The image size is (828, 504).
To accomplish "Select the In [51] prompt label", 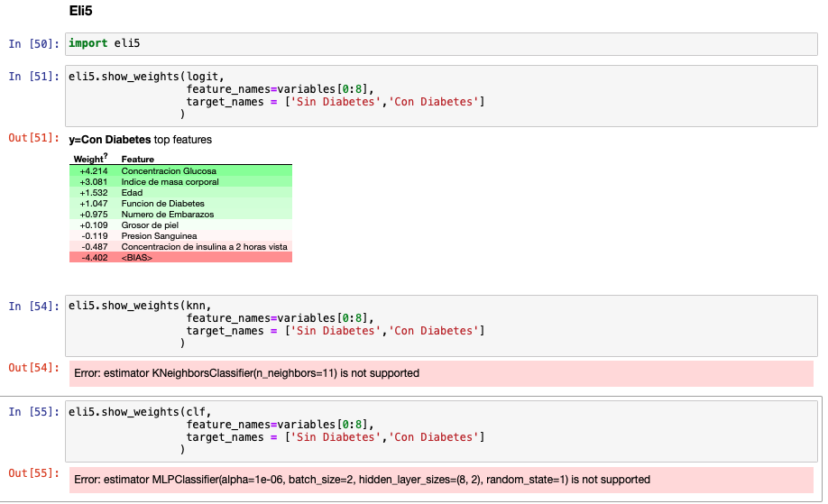I will tap(33, 77).
